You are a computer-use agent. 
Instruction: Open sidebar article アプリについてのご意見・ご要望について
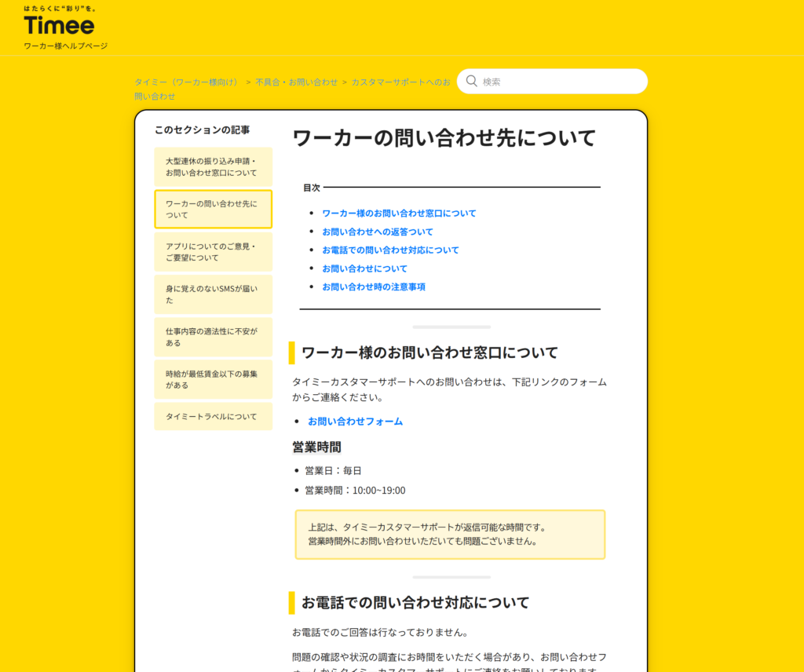[213, 251]
